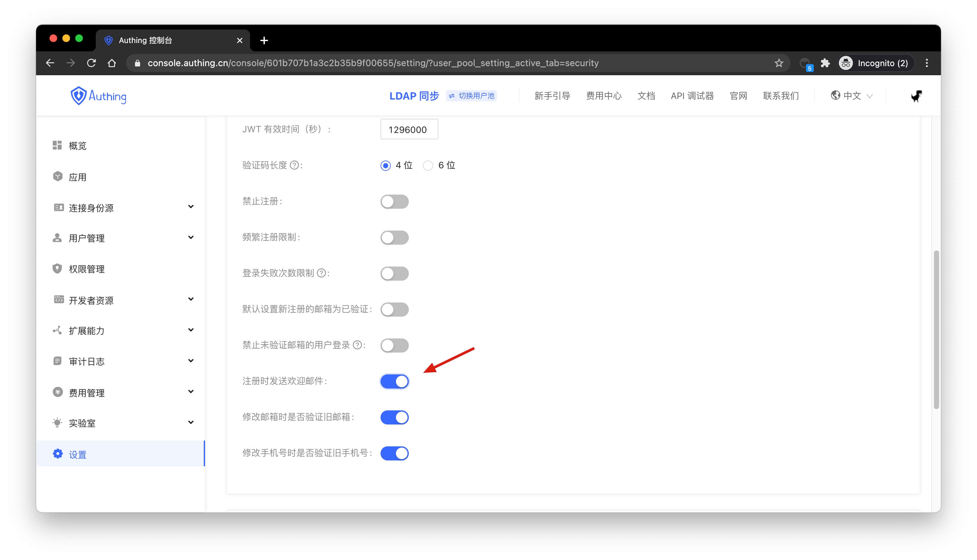Viewport: 977px width, 560px height.
Task: Bookmark this page with the star icon
Action: click(x=778, y=63)
